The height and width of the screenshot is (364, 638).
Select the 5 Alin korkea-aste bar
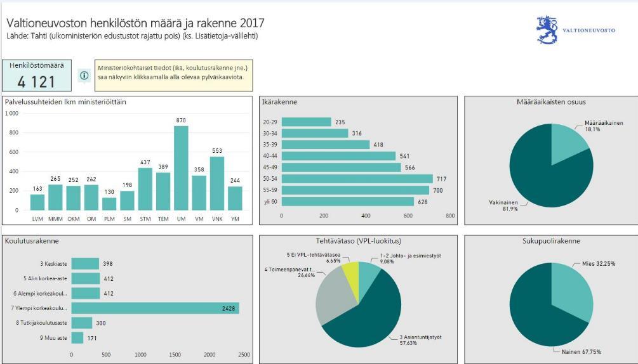[86, 278]
